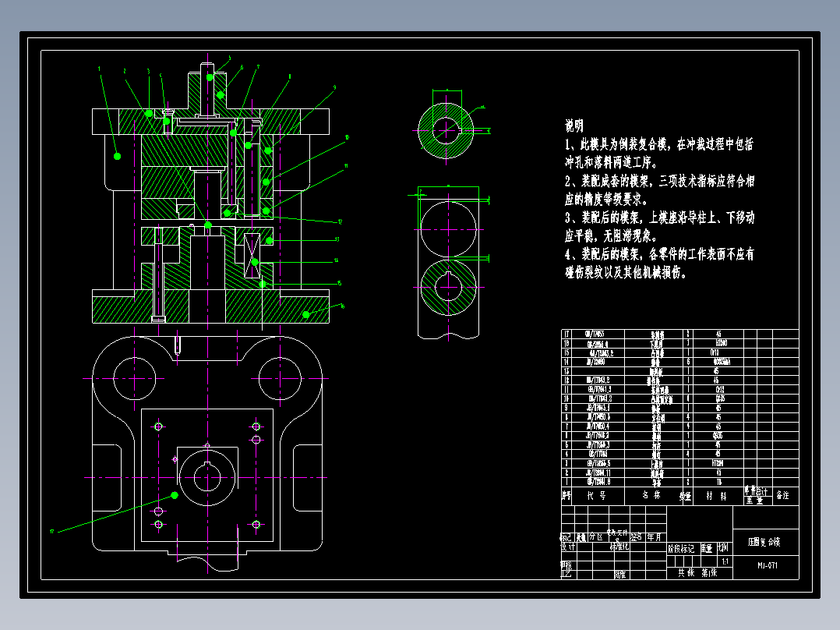Viewport: 840px width, 630px height.
Task: Click the 备注 column header
Action: [783, 496]
